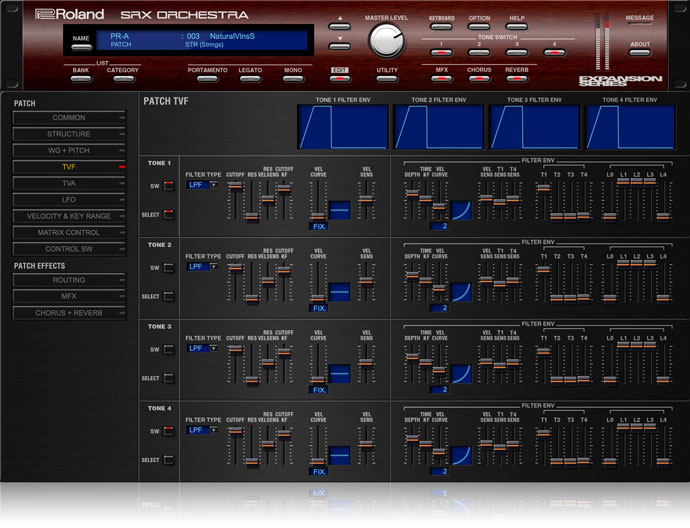Click the Name button beside patch display
Viewport: 690px width, 528px height.
point(81,46)
